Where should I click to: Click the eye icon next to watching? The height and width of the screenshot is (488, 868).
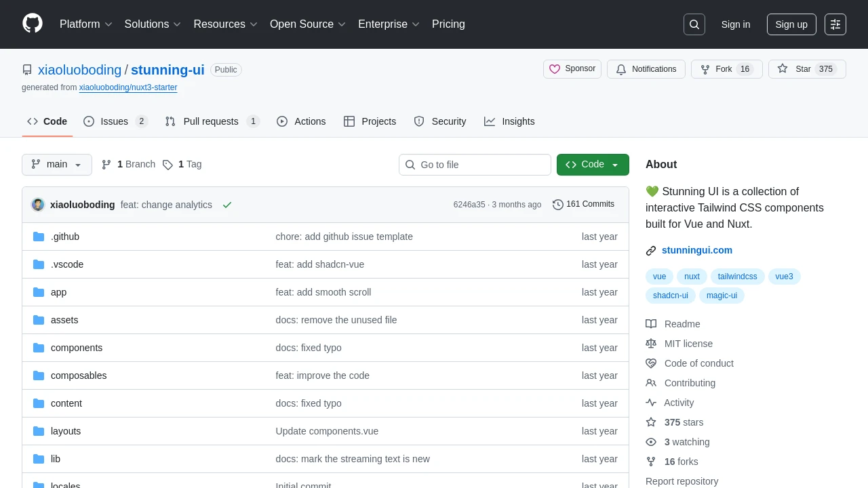[651, 442]
